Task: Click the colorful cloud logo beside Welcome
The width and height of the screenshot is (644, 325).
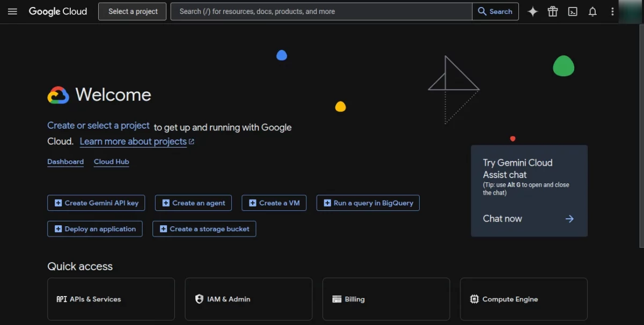Action: [x=58, y=95]
